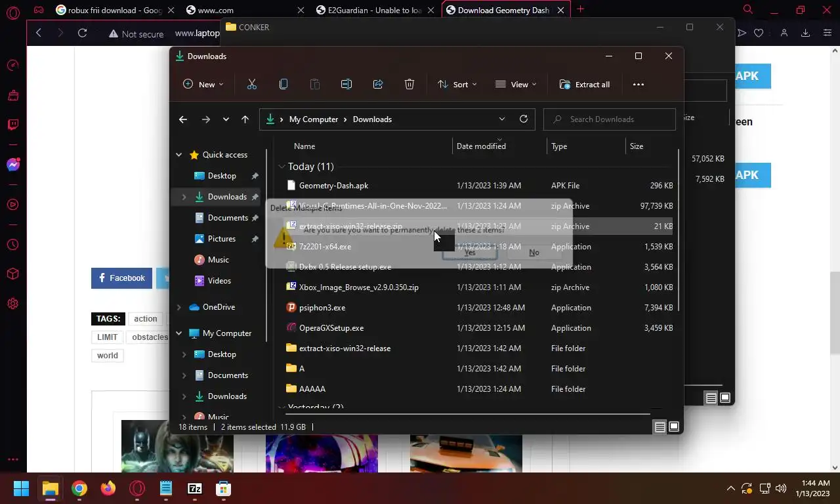Go up one folder level
Screen dimensions: 840x504
(245, 119)
